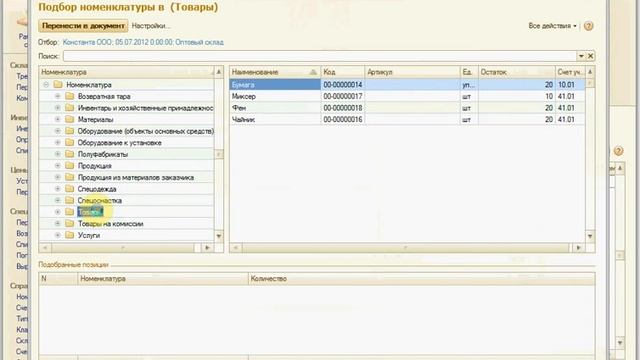Click the 'Количество' column header

421,279
